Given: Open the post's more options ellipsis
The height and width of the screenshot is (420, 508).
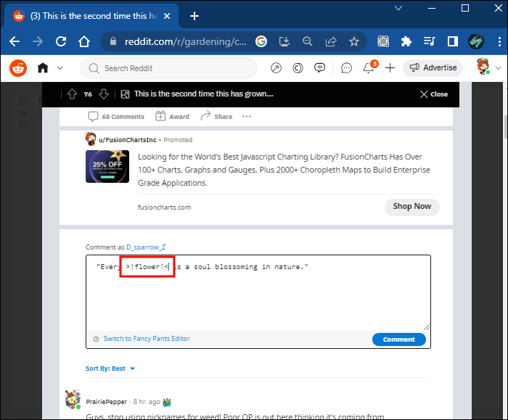Looking at the screenshot, I should pyautogui.click(x=247, y=116).
